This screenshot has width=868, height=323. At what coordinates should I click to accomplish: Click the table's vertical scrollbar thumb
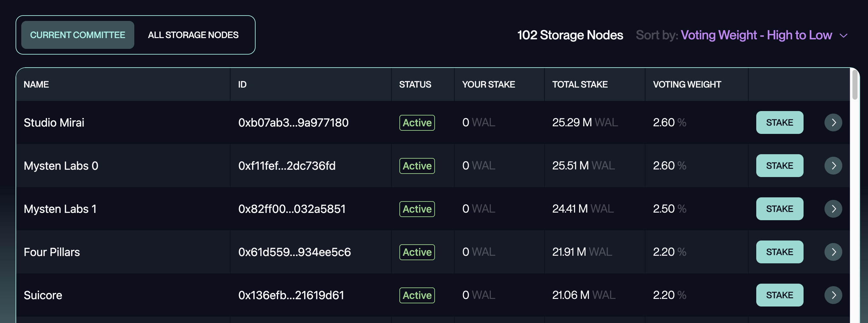tap(855, 85)
